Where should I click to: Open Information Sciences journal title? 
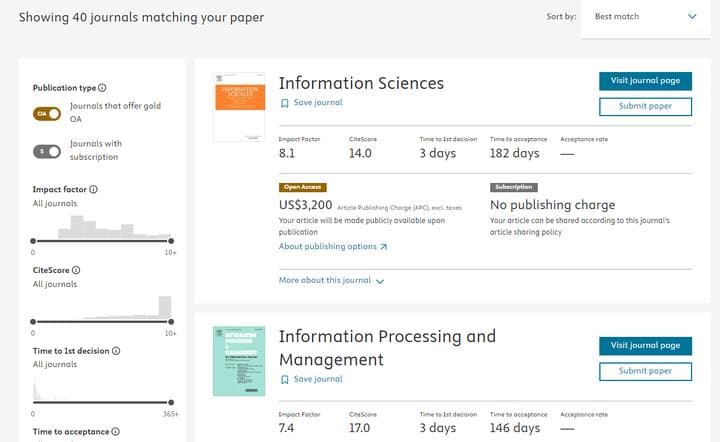coord(361,83)
